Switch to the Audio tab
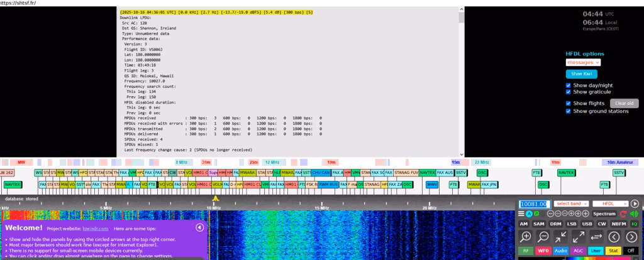Image resolution: width=644 pixels, height=260 pixels. [x=561, y=251]
